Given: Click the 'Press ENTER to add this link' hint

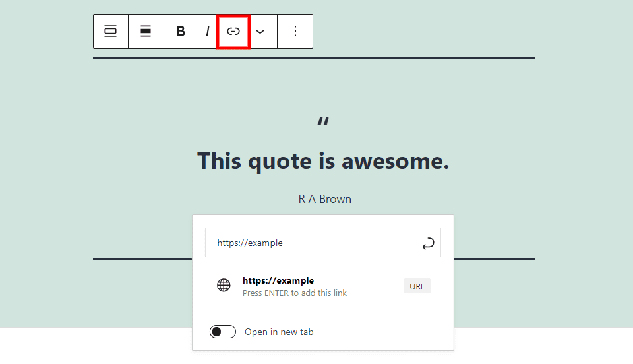Looking at the screenshot, I should pyautogui.click(x=295, y=293).
